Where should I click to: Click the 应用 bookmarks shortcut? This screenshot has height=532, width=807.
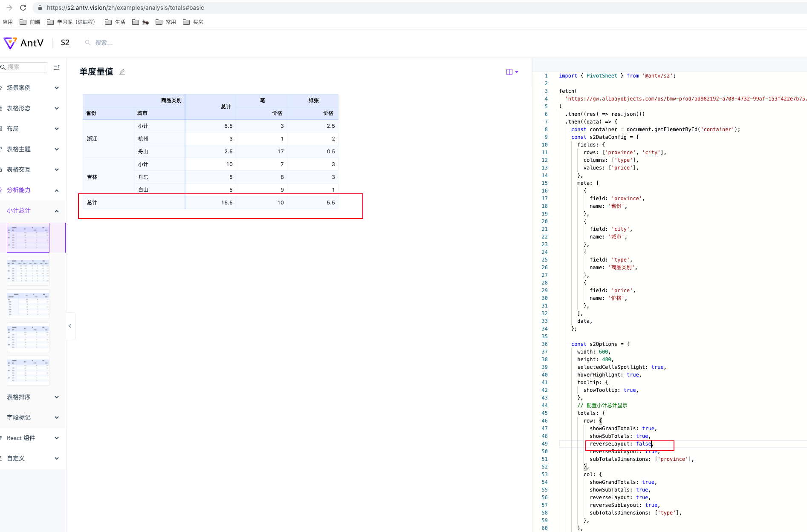click(8, 22)
